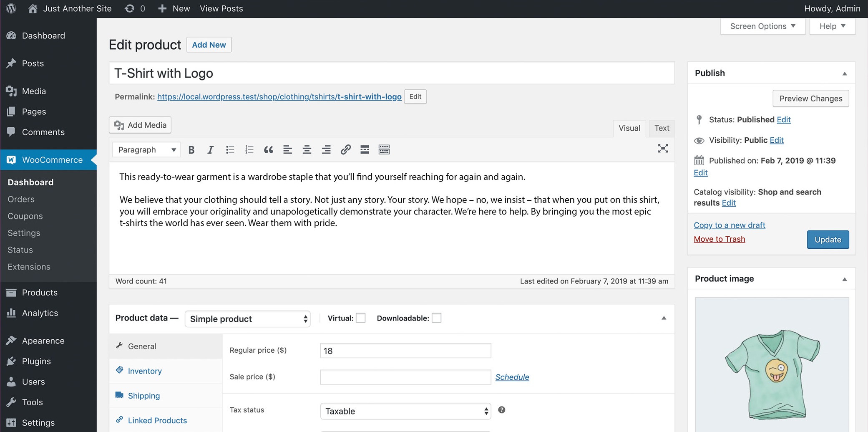Image resolution: width=868 pixels, height=432 pixels.
Task: Insert a hyperlink with link icon
Action: [345, 150]
